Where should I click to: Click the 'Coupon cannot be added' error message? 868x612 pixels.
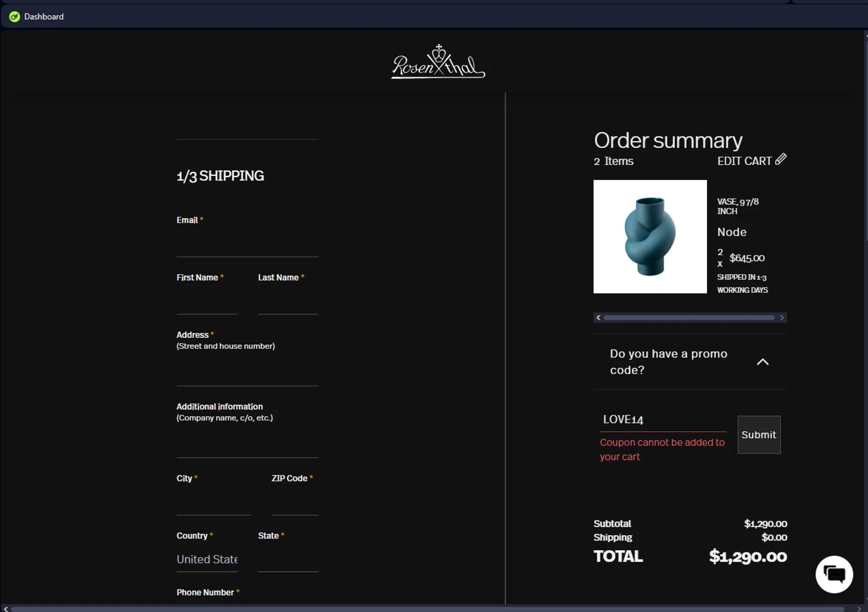[x=662, y=449]
